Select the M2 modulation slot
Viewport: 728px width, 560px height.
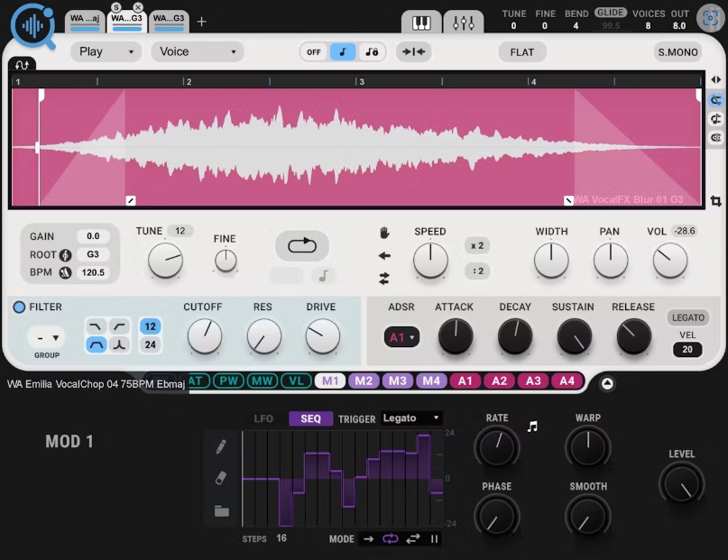[364, 381]
